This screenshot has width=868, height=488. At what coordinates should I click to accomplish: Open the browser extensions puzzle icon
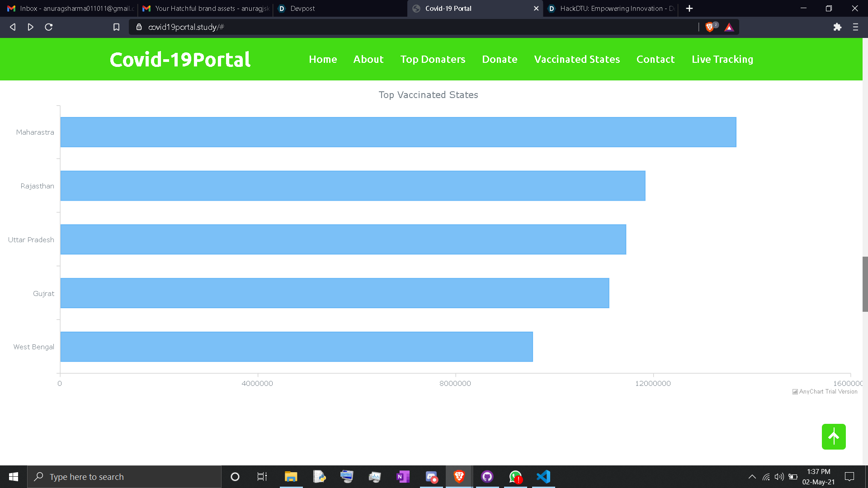tap(837, 27)
